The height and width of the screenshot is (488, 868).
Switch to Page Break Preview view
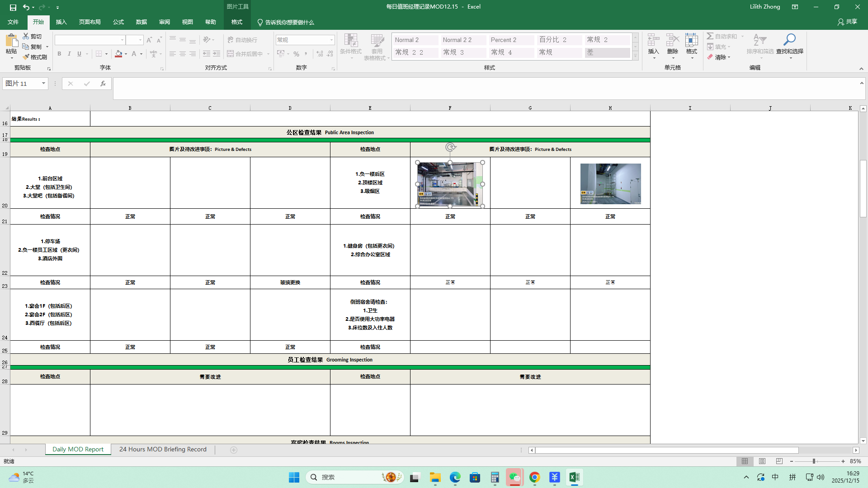[779, 461]
